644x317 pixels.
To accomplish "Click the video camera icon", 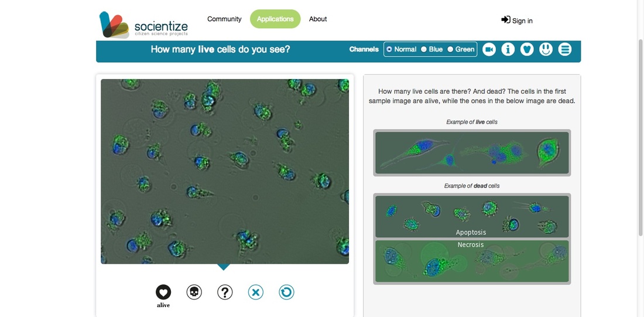I will pos(489,49).
